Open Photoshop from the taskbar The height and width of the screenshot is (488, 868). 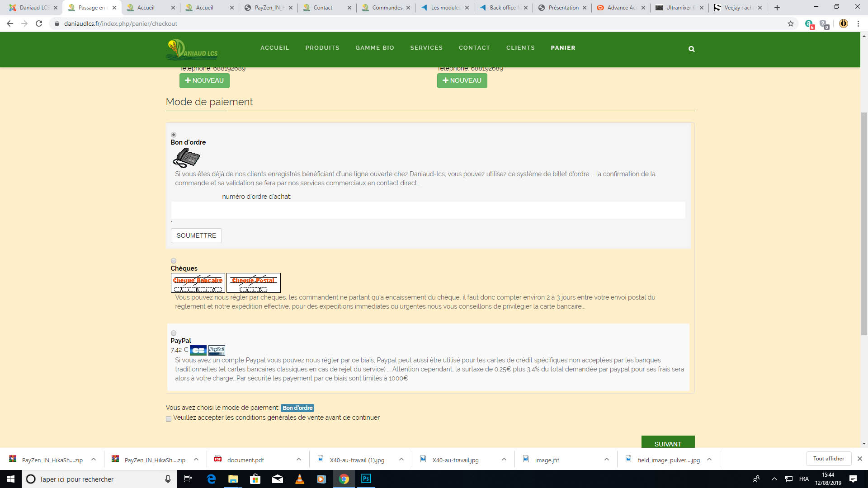pos(366,479)
